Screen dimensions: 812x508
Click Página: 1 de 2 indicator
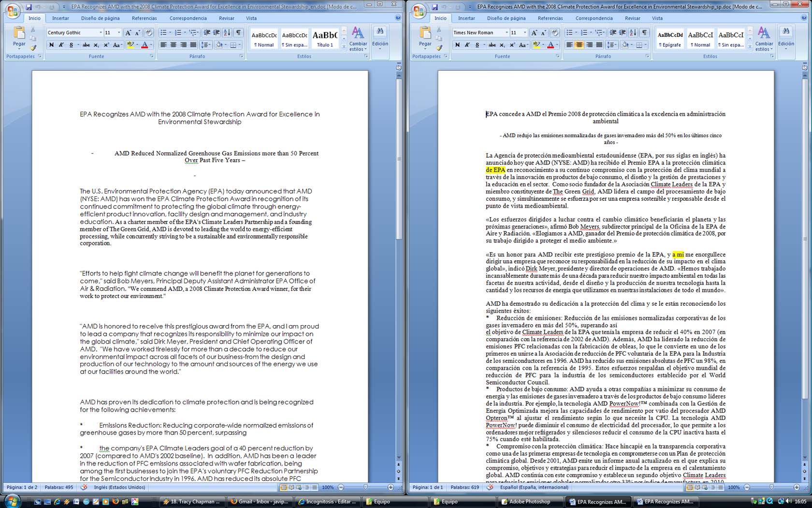coord(22,487)
